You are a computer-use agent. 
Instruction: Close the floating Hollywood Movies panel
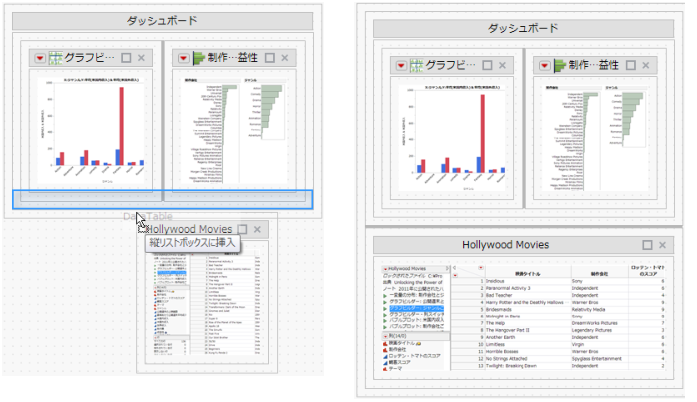click(257, 229)
